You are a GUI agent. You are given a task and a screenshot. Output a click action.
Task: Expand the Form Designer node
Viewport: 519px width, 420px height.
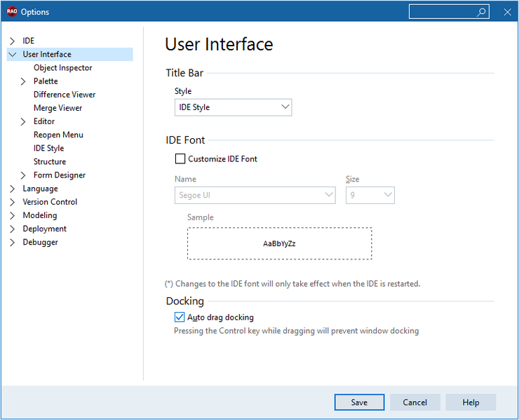(23, 175)
